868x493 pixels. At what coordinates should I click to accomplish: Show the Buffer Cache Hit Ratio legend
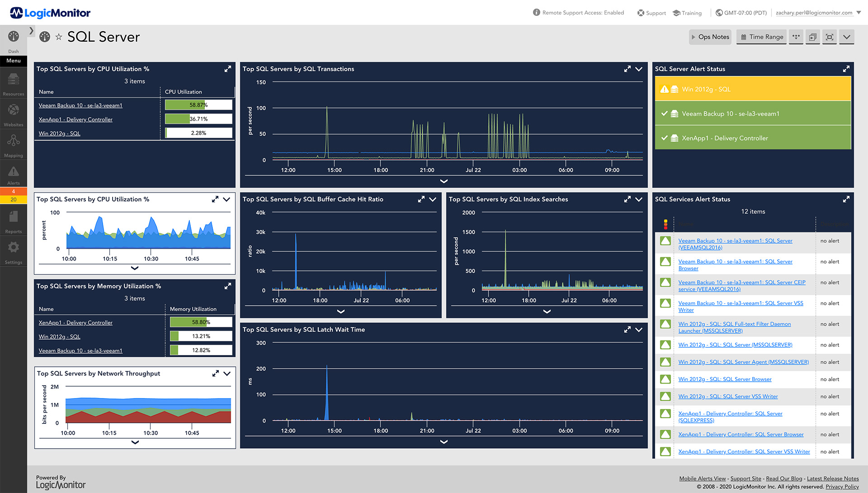coord(341,311)
